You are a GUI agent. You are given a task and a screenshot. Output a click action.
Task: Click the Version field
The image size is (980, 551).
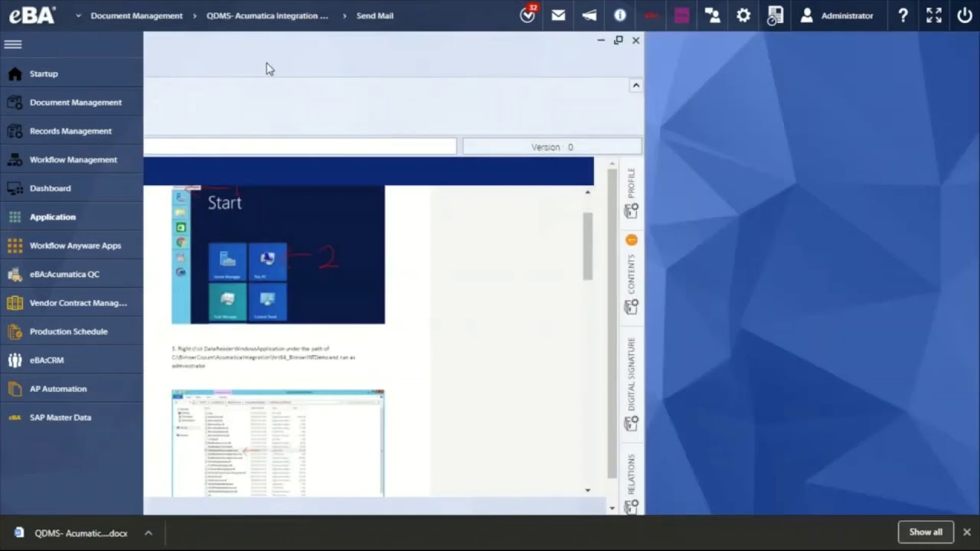[552, 147]
